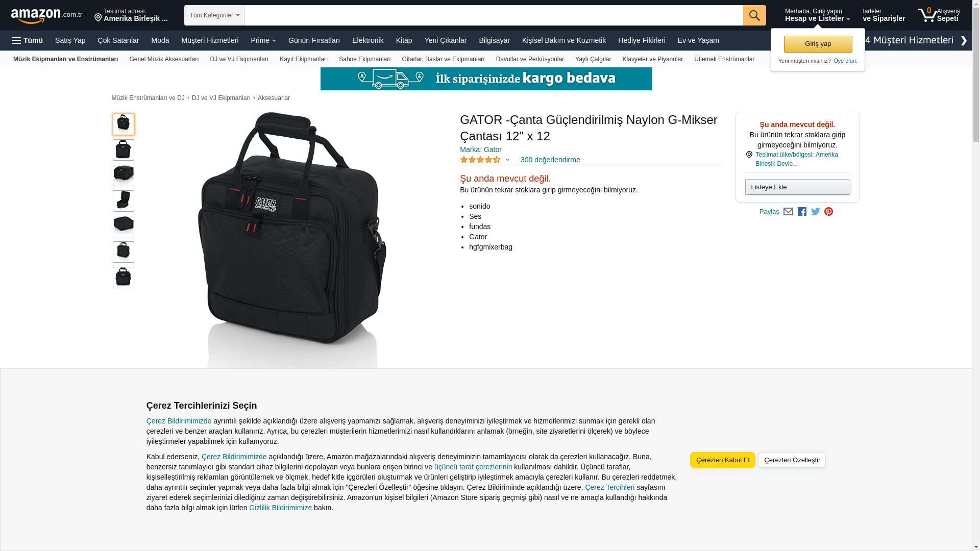The height and width of the screenshot is (551, 980).
Task: Share the product via email icon
Action: [x=788, y=212]
